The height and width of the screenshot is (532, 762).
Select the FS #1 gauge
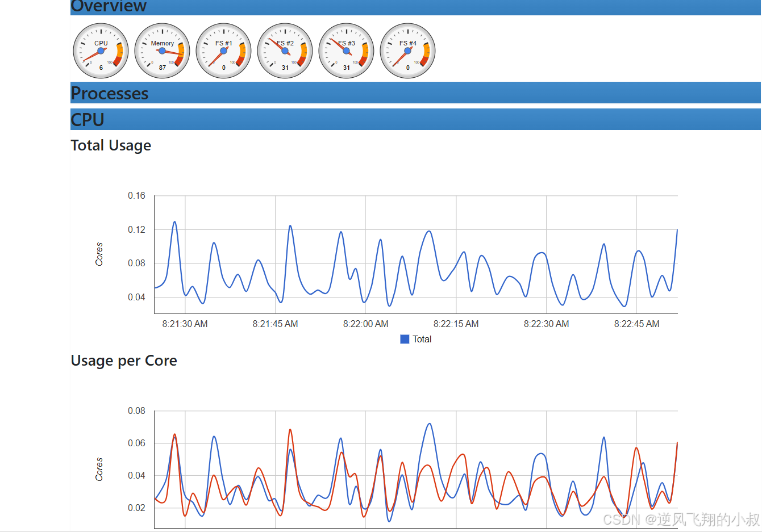pyautogui.click(x=224, y=51)
